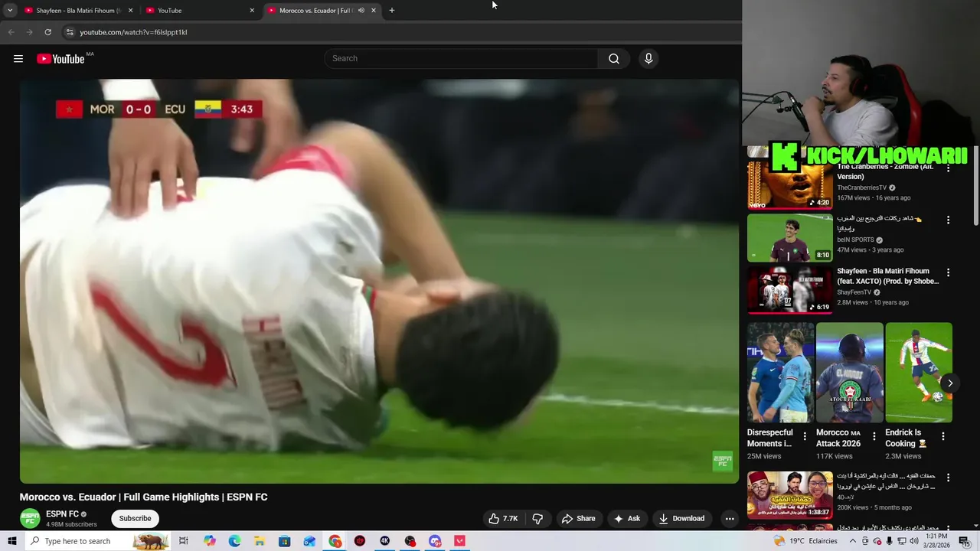The width and height of the screenshot is (980, 551).
Task: Switch to Chrome on the taskbar
Action: [x=335, y=541]
